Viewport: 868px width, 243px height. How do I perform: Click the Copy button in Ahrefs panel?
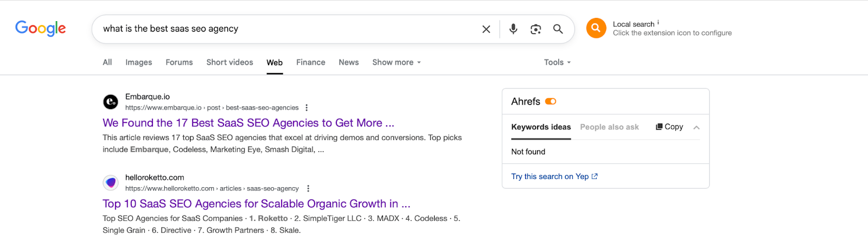click(669, 126)
